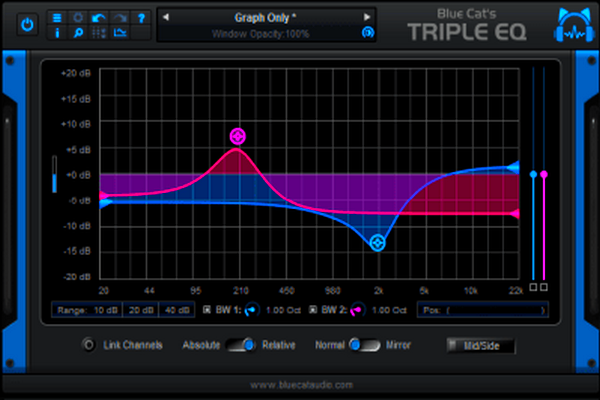Toggle the BW 2 checkbox
This screenshot has height=400, width=600.
coord(313,310)
